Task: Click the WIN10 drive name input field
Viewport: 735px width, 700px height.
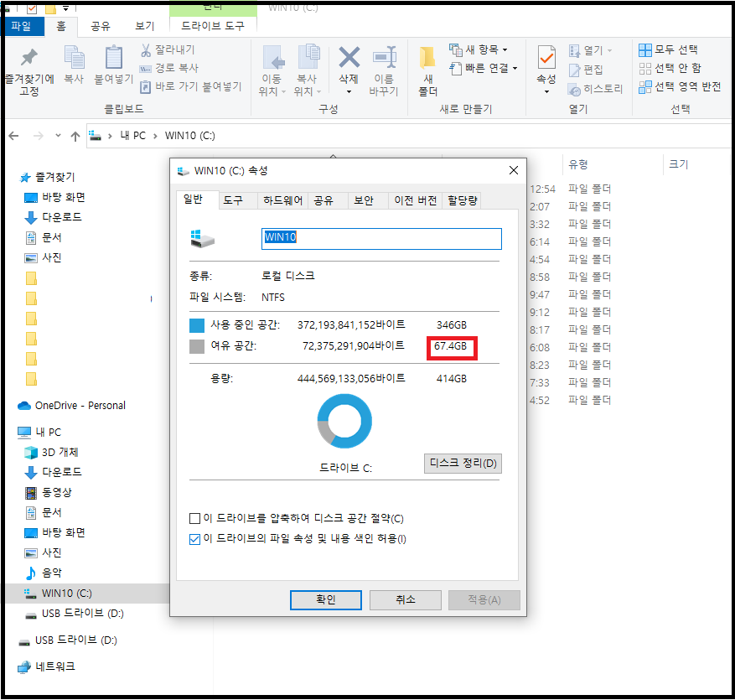Action: 381,239
